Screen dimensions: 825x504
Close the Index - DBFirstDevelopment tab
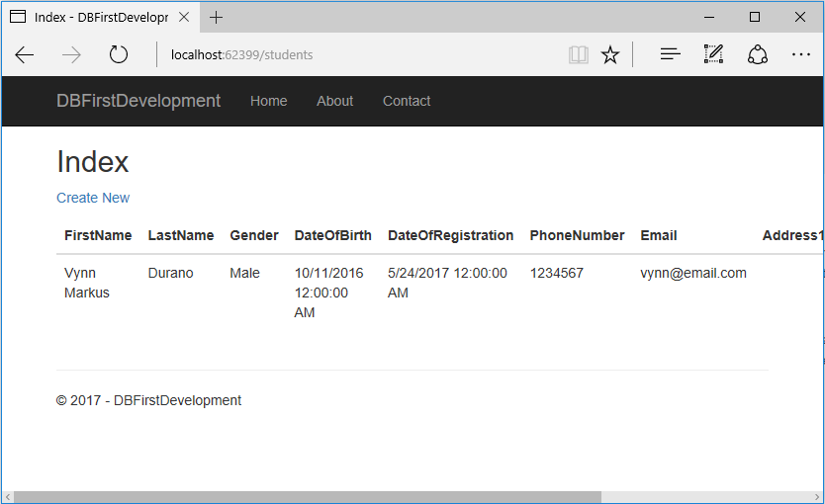tap(184, 18)
